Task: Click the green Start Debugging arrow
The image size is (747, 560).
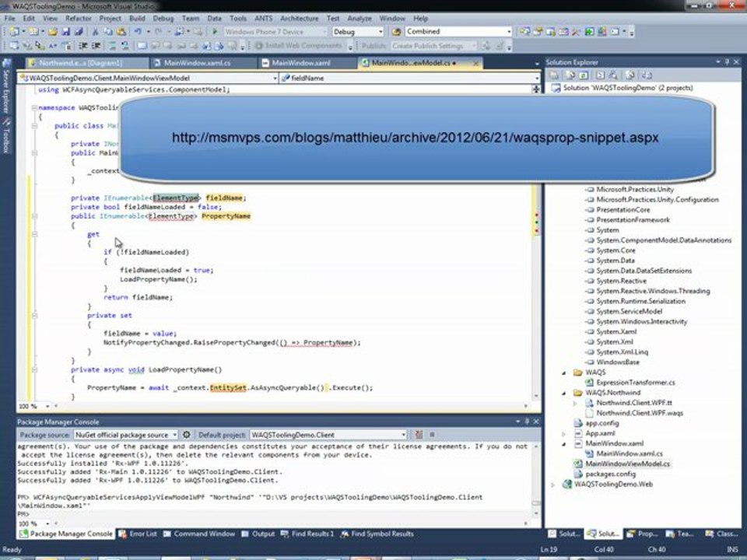Action: (x=215, y=32)
